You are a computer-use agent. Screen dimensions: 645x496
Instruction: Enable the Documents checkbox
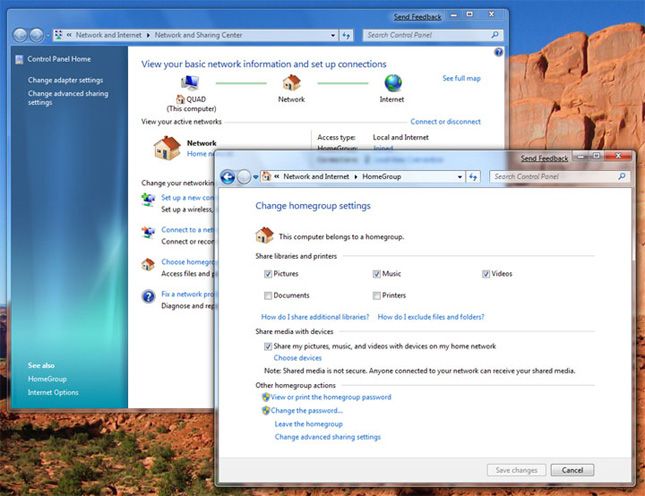[x=268, y=296]
